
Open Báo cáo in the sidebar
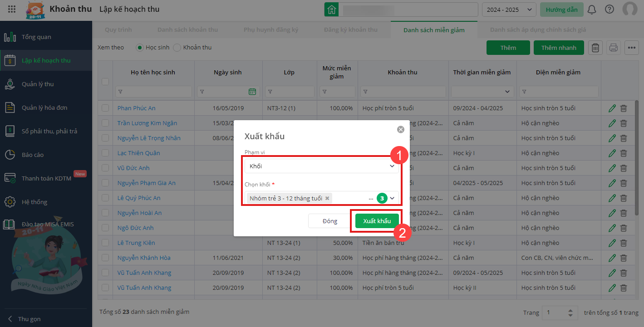46,155
